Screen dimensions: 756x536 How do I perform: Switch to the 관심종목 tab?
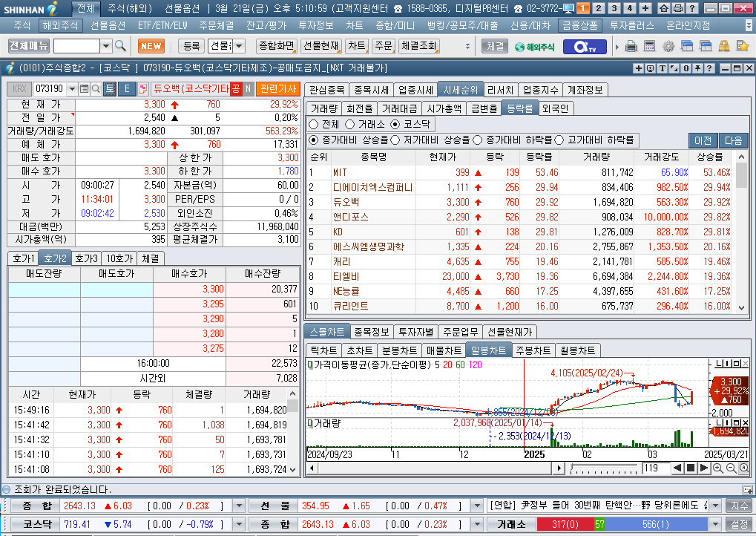click(326, 90)
